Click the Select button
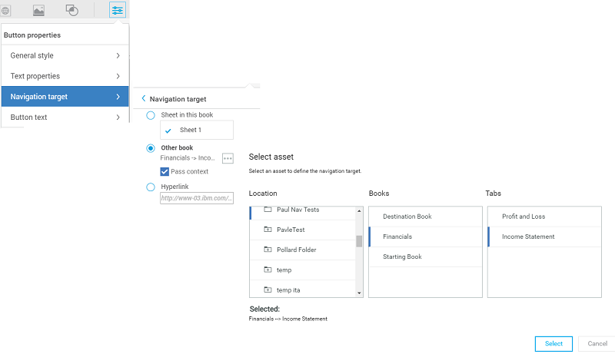615x364 pixels. pyautogui.click(x=553, y=343)
